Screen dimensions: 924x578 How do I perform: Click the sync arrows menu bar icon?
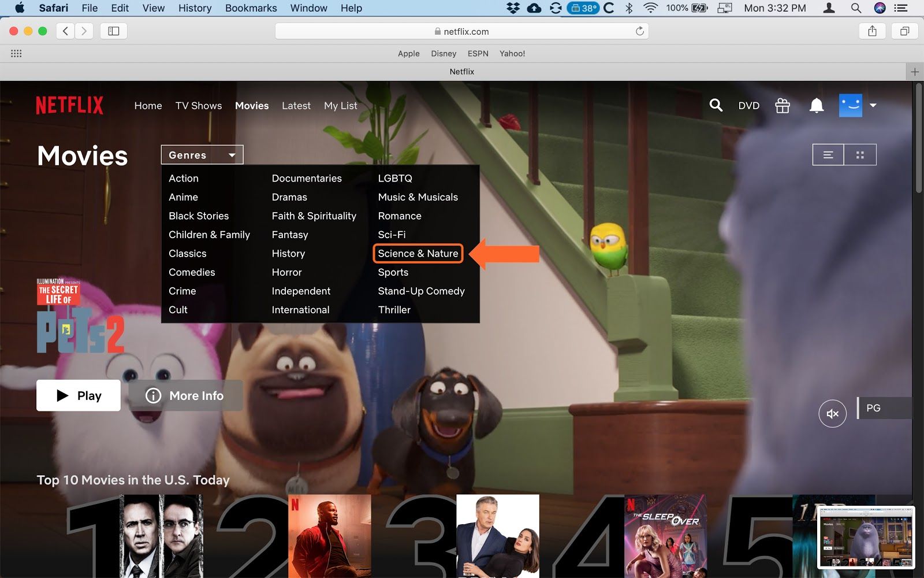(556, 8)
